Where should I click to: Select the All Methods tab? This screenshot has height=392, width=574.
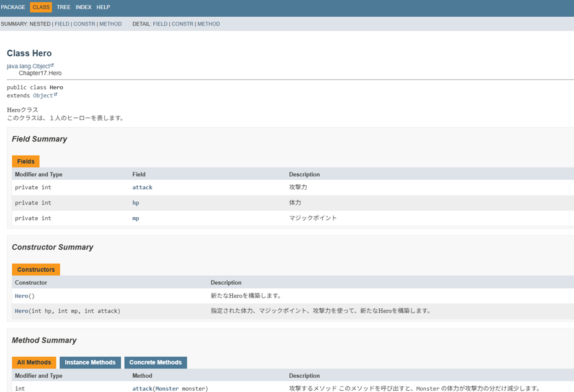point(34,362)
